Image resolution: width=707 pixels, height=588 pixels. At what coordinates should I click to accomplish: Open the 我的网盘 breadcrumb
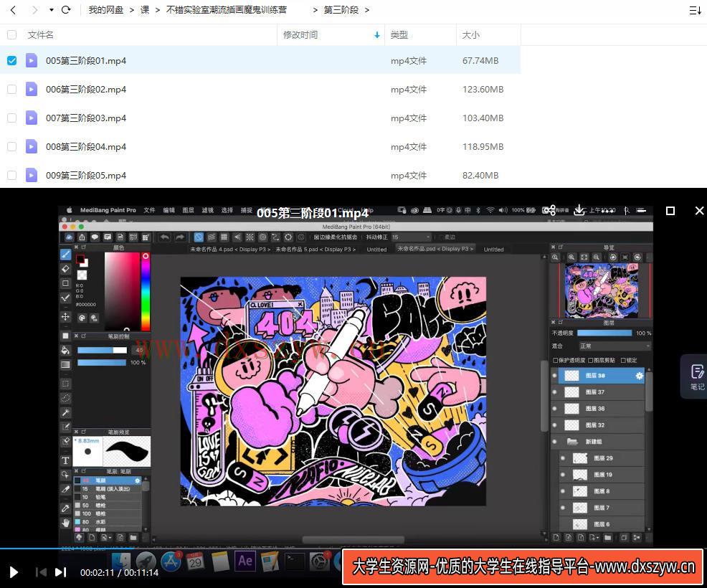[x=106, y=10]
